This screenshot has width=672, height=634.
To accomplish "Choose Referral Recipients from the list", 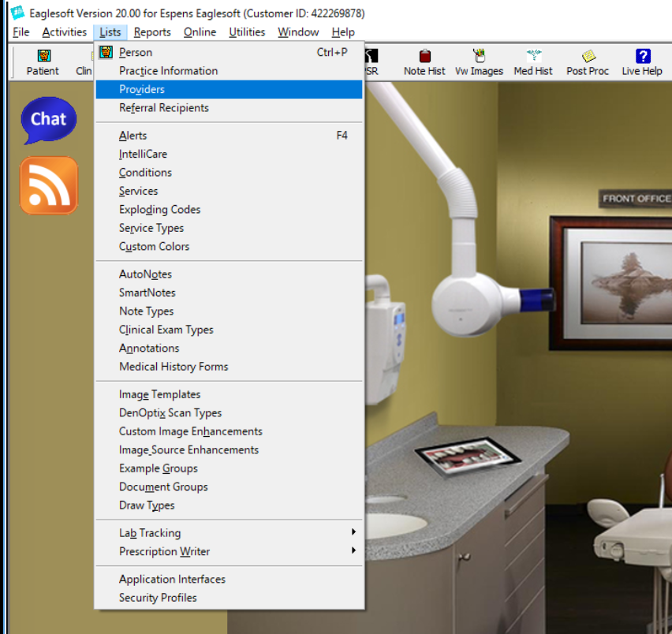I will tap(229, 107).
